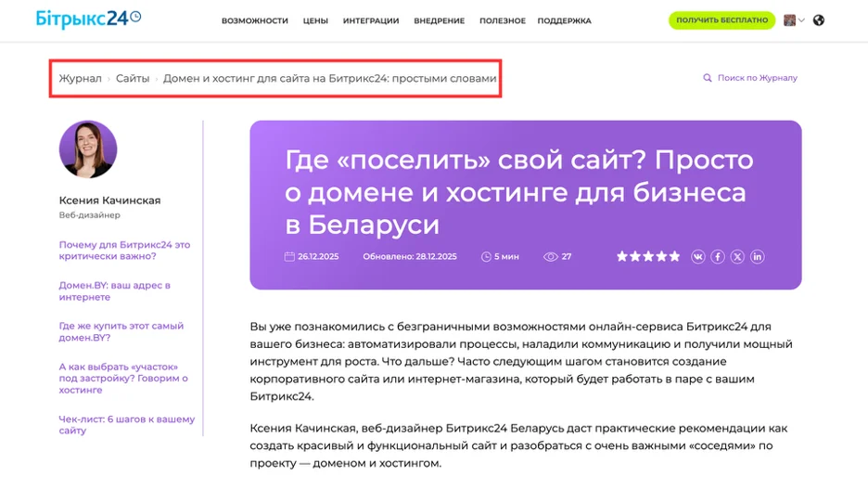868x490 pixels.
Task: Click the 5 мин reading time text
Action: 506,257
